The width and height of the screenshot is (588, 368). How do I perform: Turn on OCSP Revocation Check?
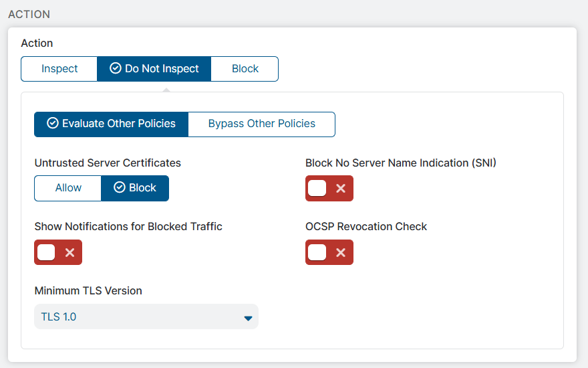[x=329, y=252]
